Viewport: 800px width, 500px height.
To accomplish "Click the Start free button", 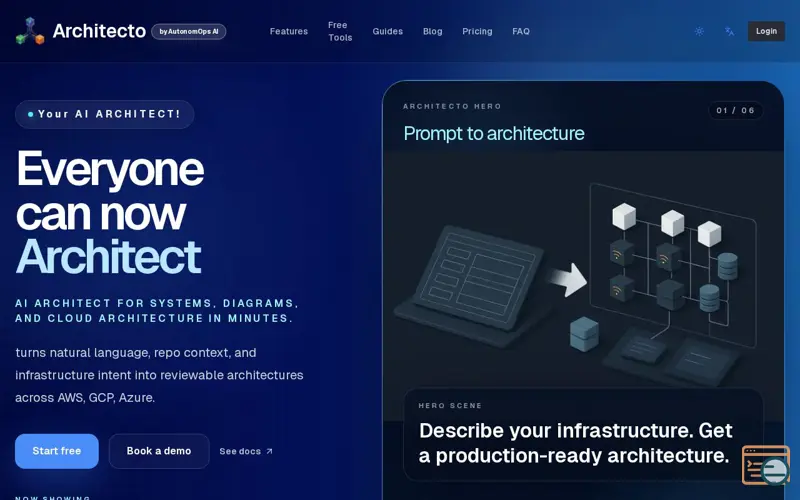I will [57, 451].
